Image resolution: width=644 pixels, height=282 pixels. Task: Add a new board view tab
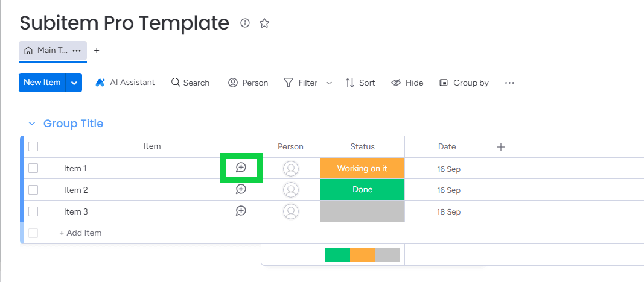[97, 51]
